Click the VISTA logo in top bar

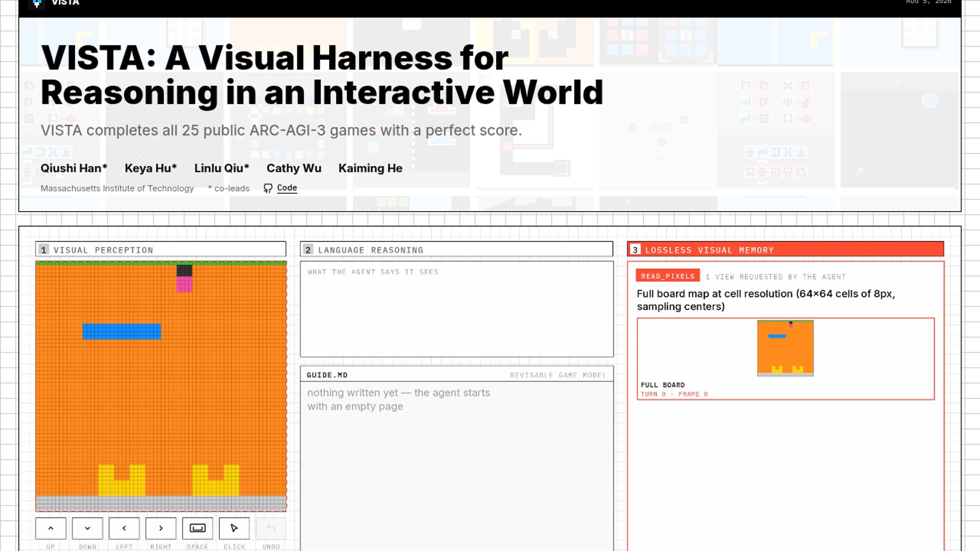point(37,3)
